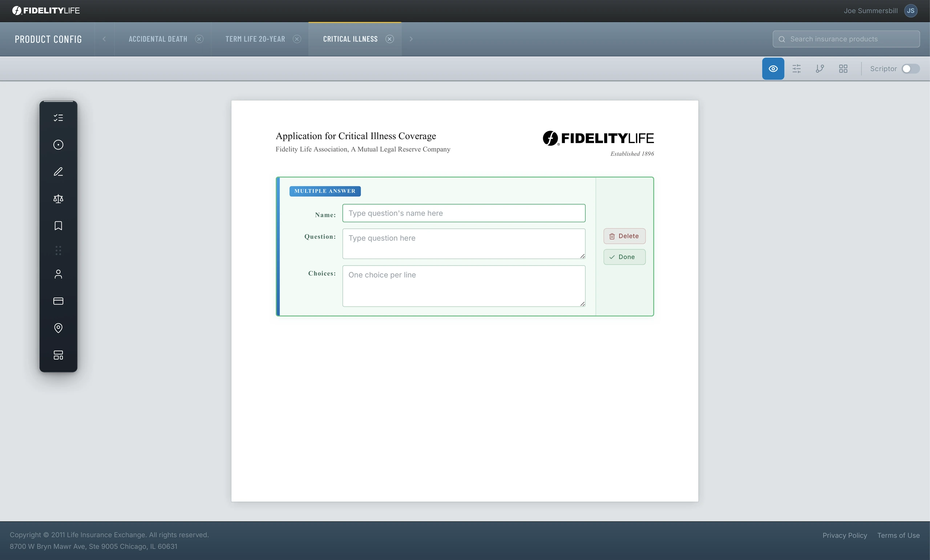This screenshot has height=560, width=930.
Task: Toggle the eye preview button
Action: click(773, 69)
